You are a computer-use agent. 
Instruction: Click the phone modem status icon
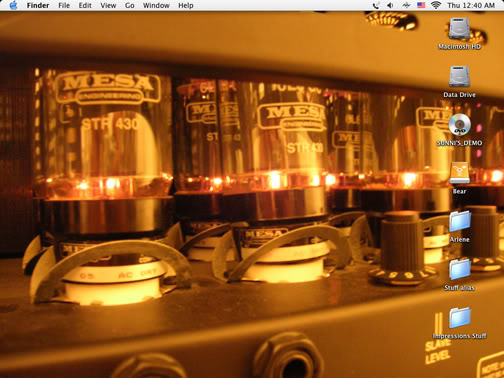click(376, 5)
